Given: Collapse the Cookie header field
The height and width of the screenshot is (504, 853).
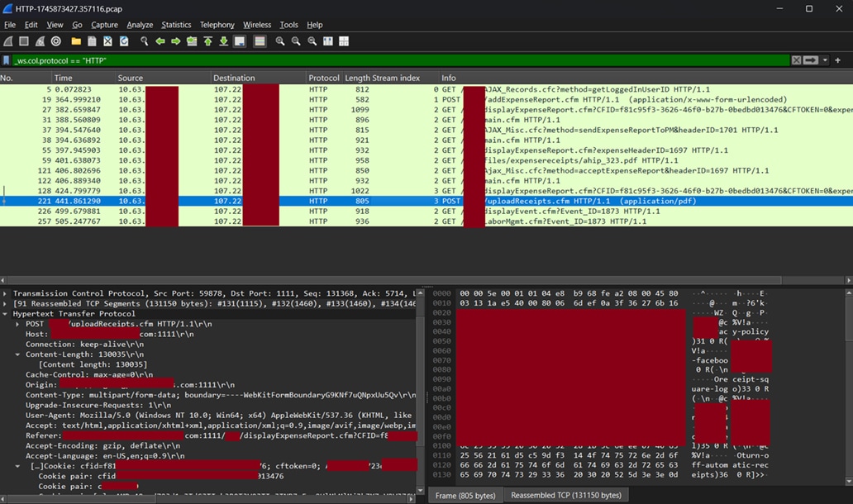Looking at the screenshot, I should pos(17,466).
